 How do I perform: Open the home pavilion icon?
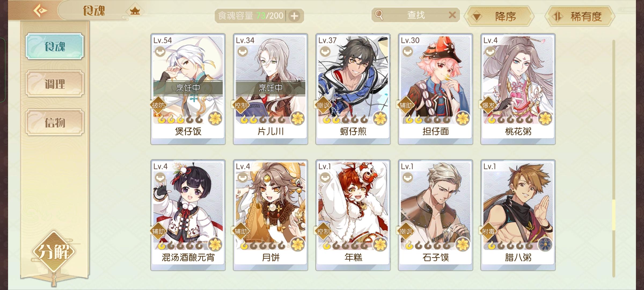tap(135, 11)
